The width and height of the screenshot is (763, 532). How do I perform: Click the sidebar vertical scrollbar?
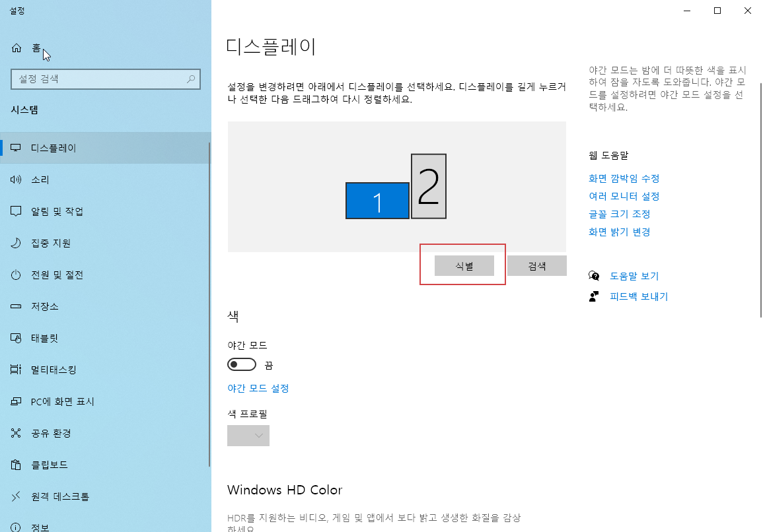(x=209, y=304)
